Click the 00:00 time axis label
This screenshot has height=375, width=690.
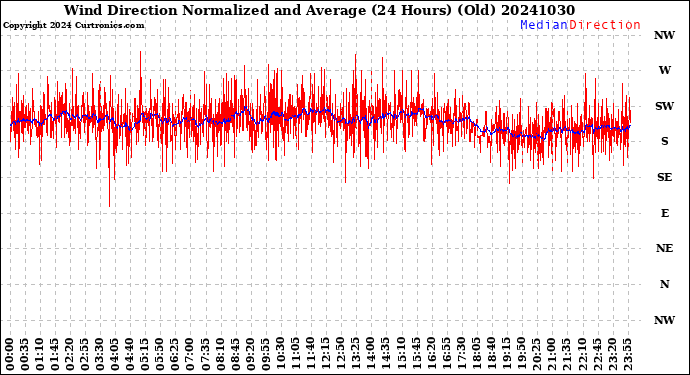click(10, 355)
